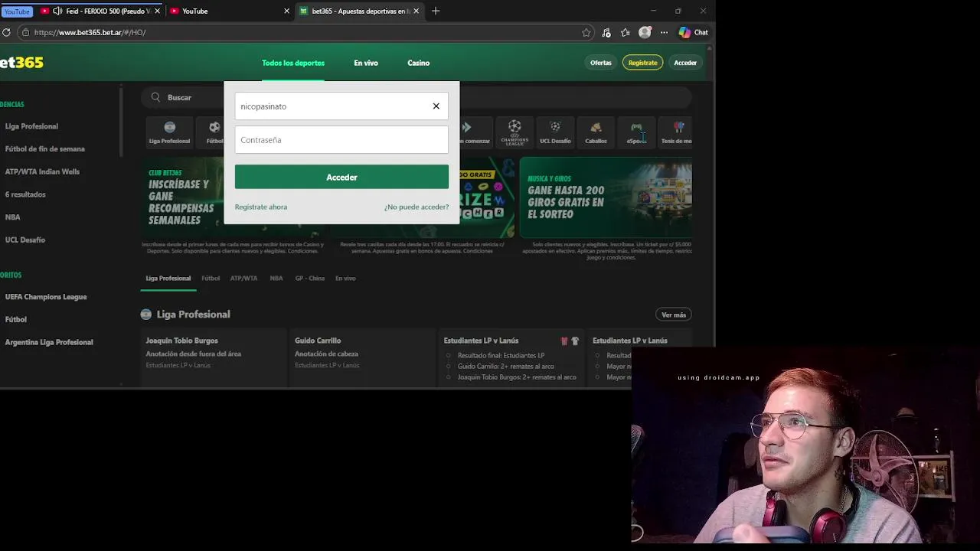Open the Champions League tile

pos(514,132)
